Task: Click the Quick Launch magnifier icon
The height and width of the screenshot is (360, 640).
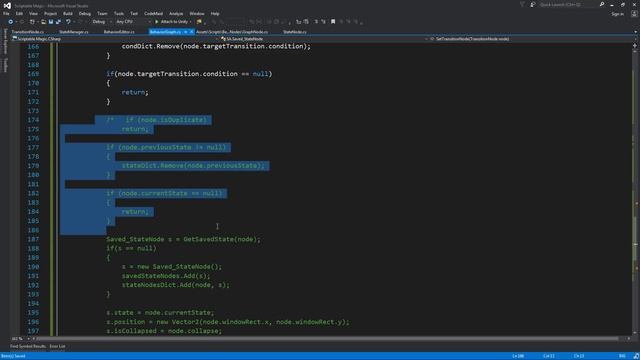Action: point(602,4)
